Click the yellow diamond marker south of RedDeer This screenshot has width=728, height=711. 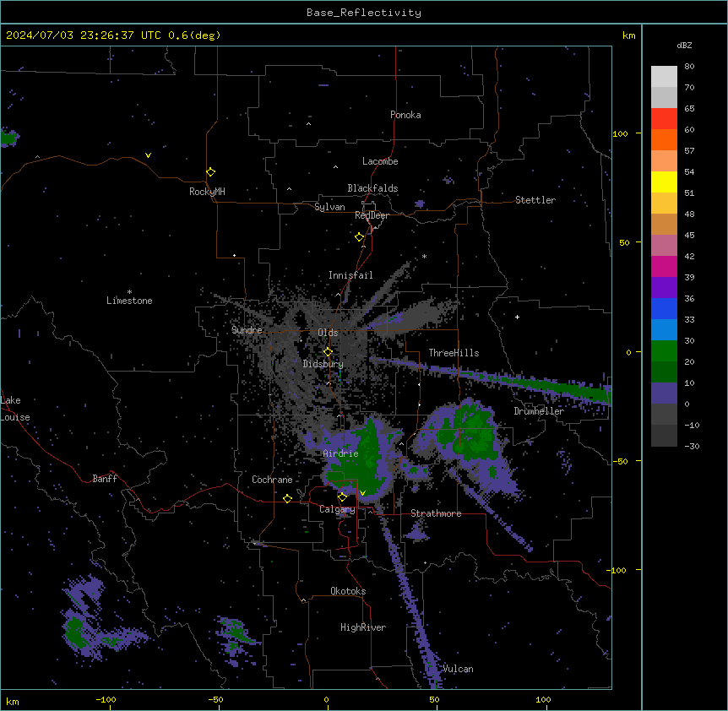point(360,237)
